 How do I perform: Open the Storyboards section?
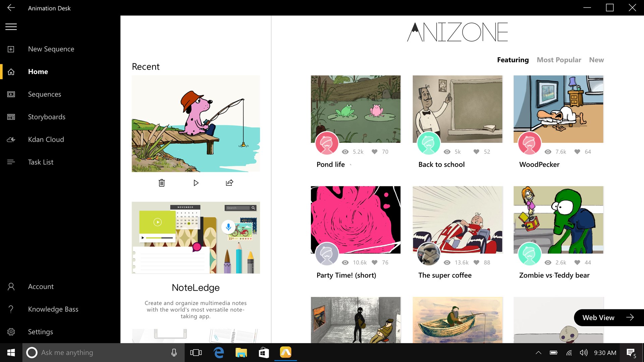(x=47, y=117)
